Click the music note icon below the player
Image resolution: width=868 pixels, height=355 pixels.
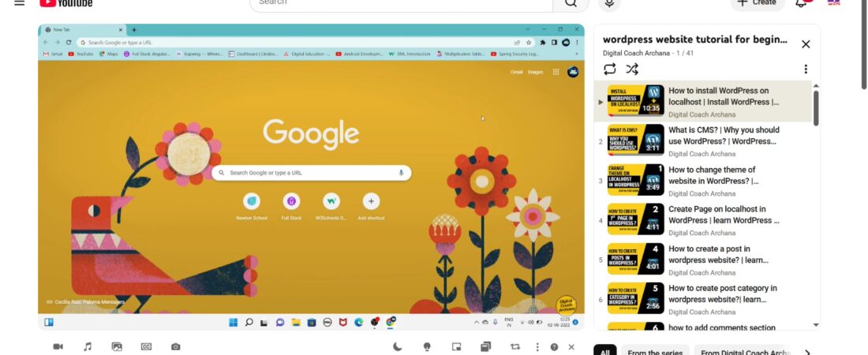click(x=88, y=346)
